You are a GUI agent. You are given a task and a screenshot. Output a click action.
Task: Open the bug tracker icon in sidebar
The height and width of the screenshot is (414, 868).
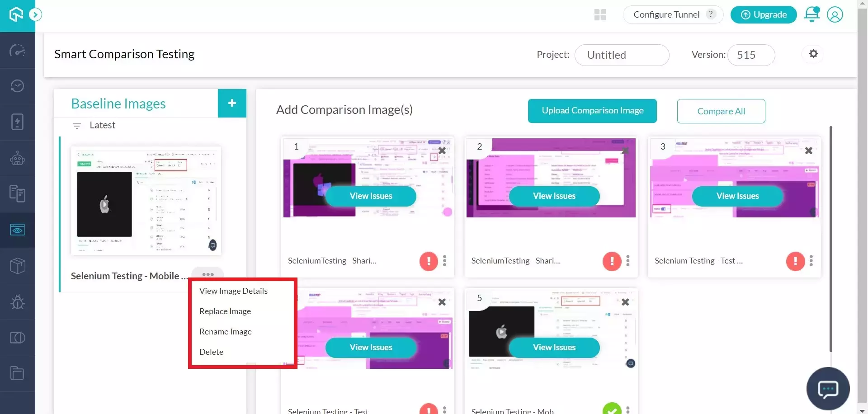[18, 302]
